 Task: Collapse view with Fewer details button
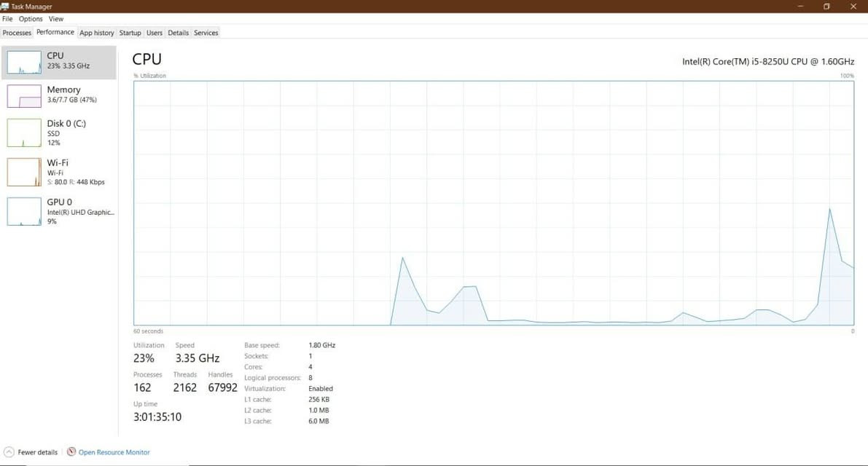(x=37, y=452)
